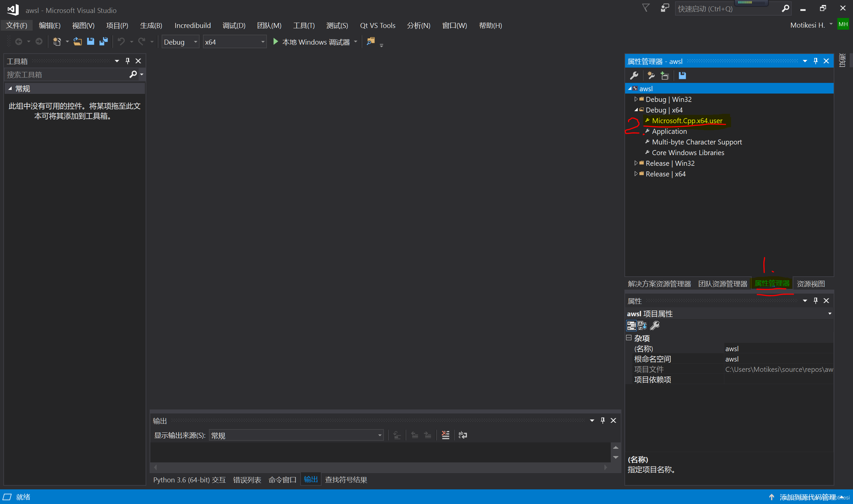Click the wrench Properties icon in Property Manager
This screenshot has width=853, height=504.
coord(634,75)
